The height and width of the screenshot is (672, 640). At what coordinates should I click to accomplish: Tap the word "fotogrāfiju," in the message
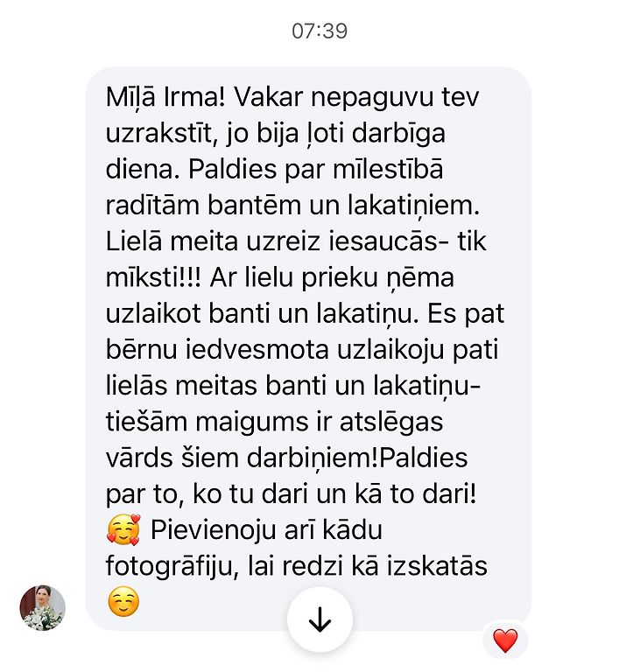pyautogui.click(x=172, y=566)
